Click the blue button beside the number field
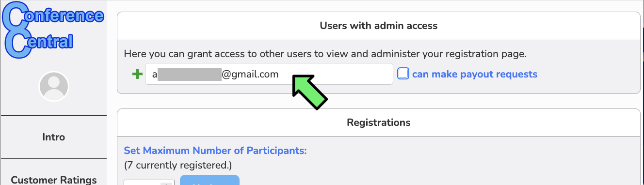Screen dimensions: 644x185 [x=209, y=180]
